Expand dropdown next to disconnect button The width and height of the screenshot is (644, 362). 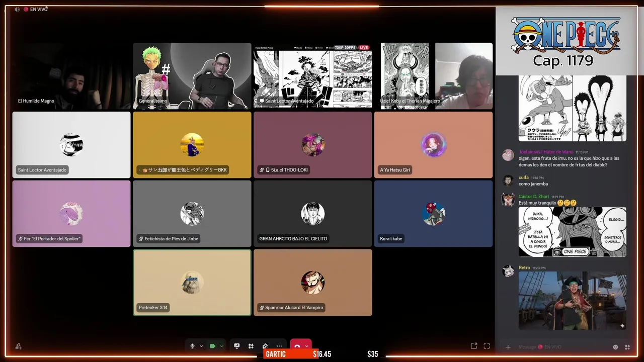[x=306, y=346]
